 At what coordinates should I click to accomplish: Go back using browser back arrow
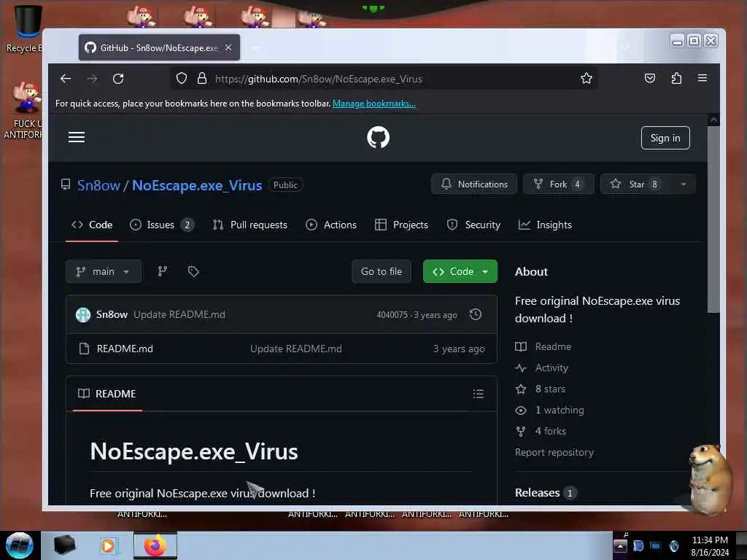tap(66, 79)
